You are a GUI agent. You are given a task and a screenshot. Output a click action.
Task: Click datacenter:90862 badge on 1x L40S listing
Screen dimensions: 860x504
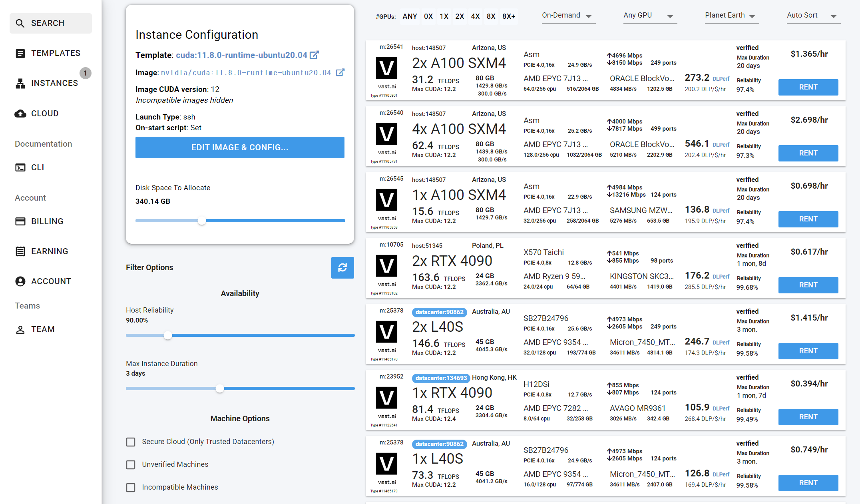[439, 444]
